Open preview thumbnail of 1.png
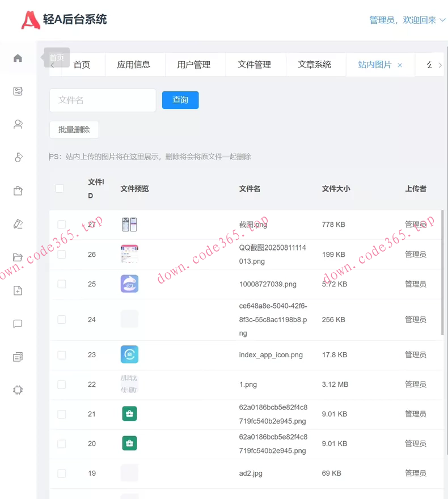Viewport: 448px width, 499px height. point(129,384)
